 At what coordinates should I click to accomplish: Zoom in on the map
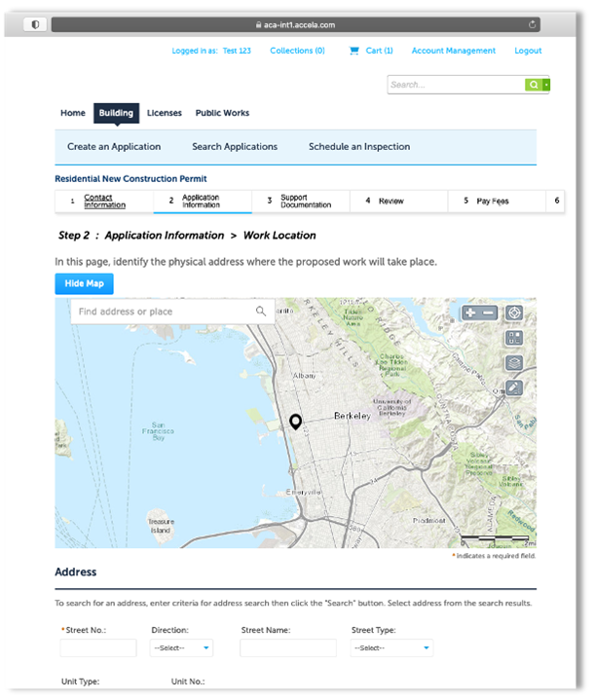[x=470, y=313]
